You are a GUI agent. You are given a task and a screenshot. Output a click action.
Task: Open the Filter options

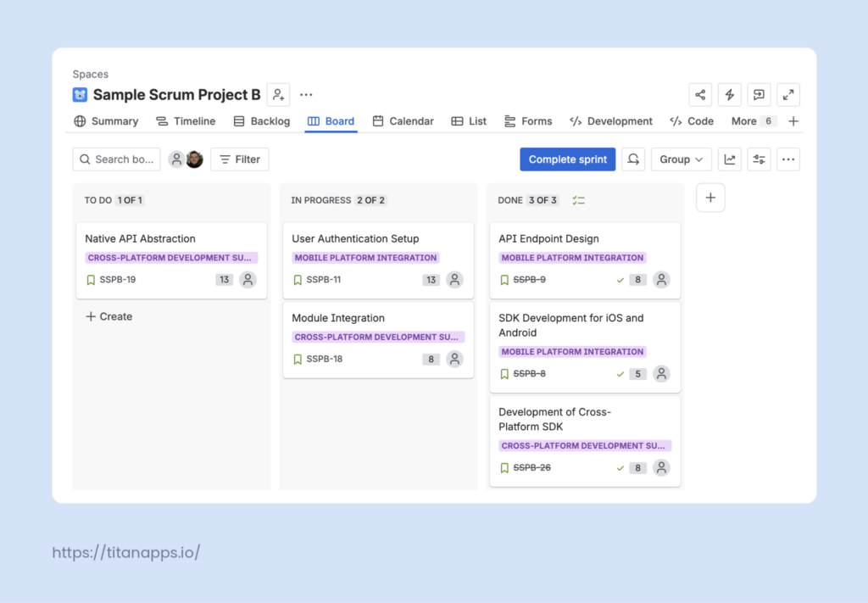[240, 159]
